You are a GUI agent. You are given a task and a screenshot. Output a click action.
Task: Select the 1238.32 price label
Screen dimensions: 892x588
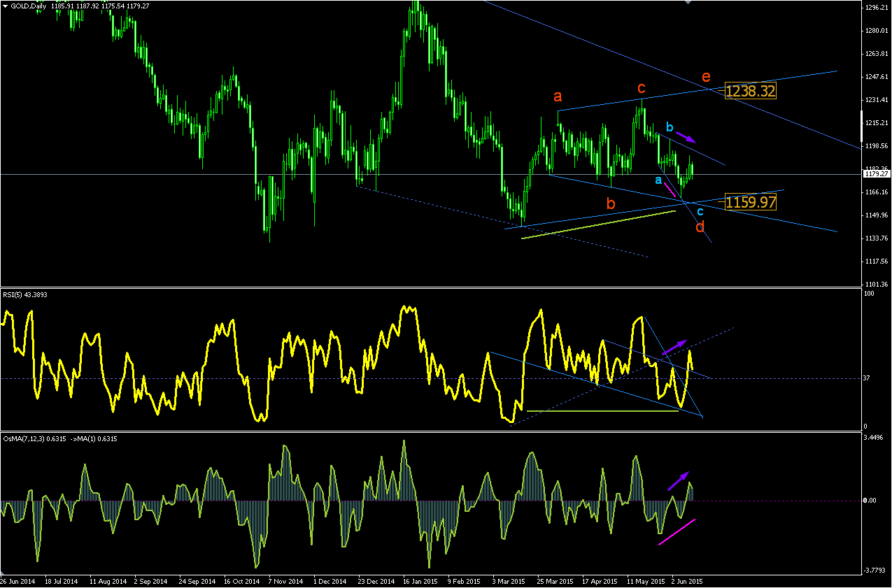point(751,91)
